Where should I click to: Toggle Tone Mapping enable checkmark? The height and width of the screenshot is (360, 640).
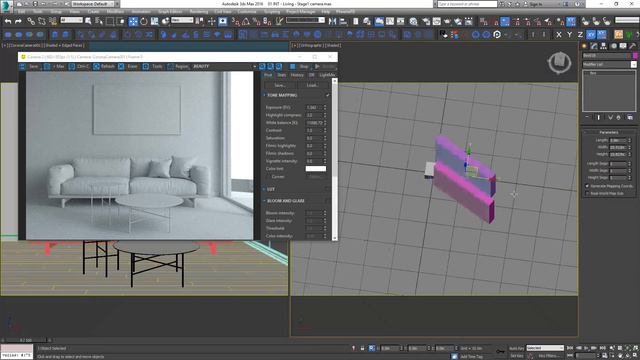coord(327,95)
